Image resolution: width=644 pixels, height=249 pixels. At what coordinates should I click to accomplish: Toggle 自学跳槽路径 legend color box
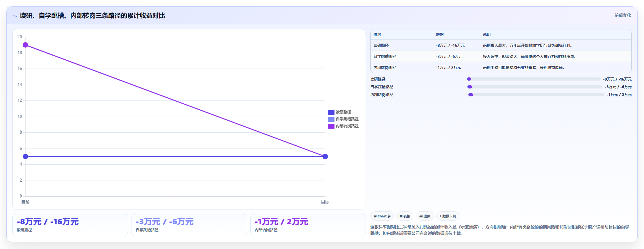coord(331,119)
